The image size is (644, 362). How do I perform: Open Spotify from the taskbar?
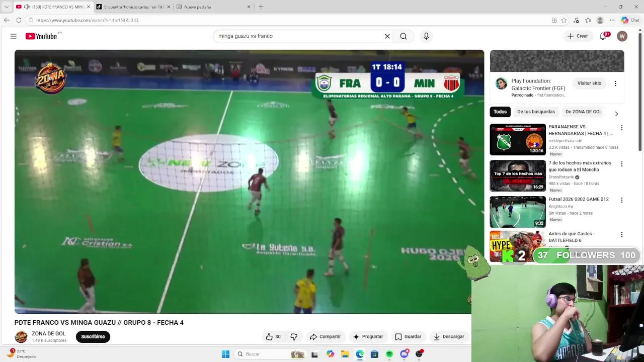click(x=389, y=354)
